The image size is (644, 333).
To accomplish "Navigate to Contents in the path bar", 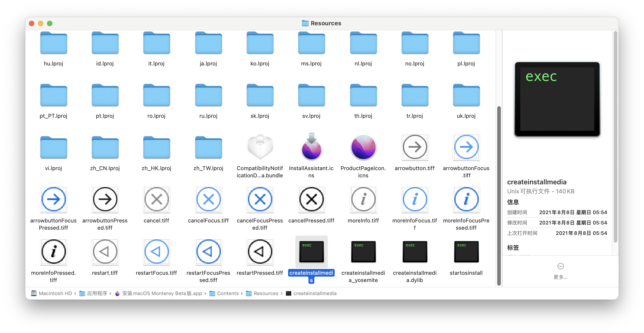I will click(x=228, y=293).
